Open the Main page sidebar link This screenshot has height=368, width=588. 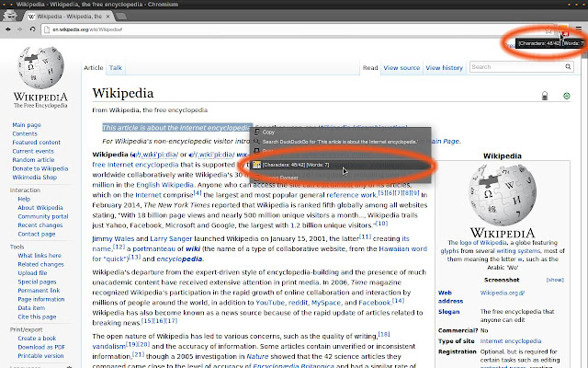[27, 125]
